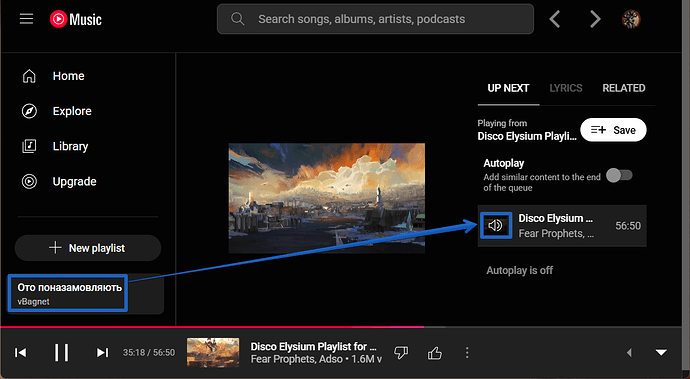Dislike the current track
Image resolution: width=690 pixels, height=379 pixels.
[401, 353]
